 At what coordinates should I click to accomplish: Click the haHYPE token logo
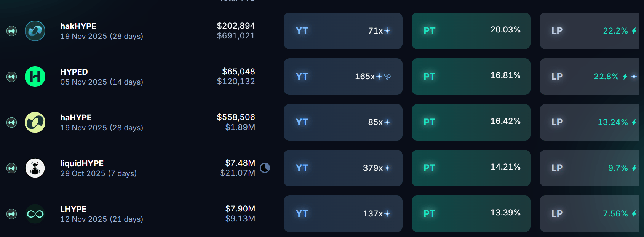coord(35,122)
